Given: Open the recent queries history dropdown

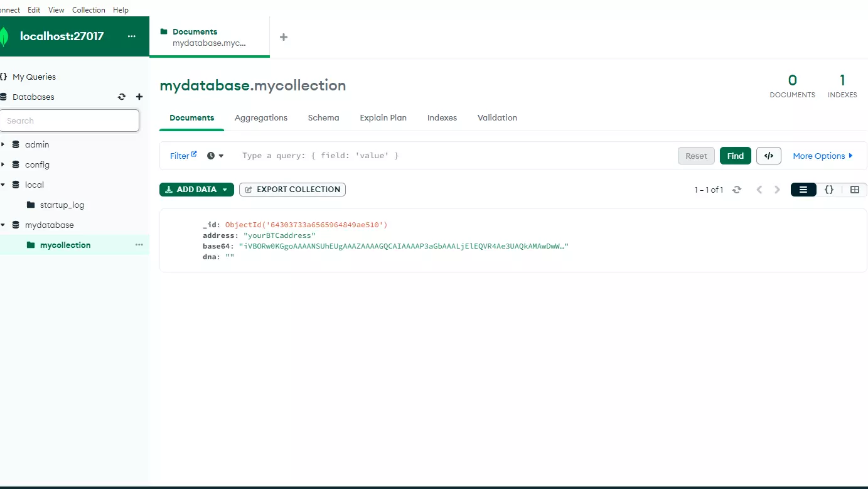Looking at the screenshot, I should (x=215, y=156).
